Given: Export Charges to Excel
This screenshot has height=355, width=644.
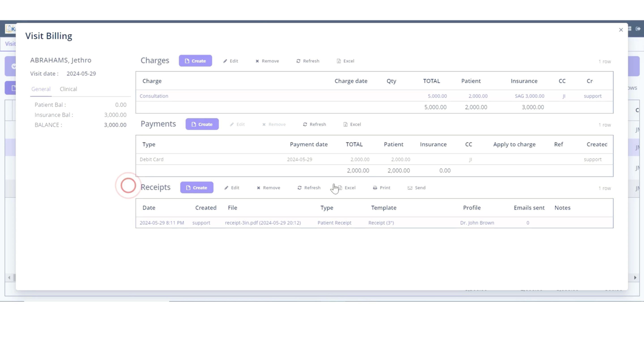Looking at the screenshot, I should (x=345, y=61).
